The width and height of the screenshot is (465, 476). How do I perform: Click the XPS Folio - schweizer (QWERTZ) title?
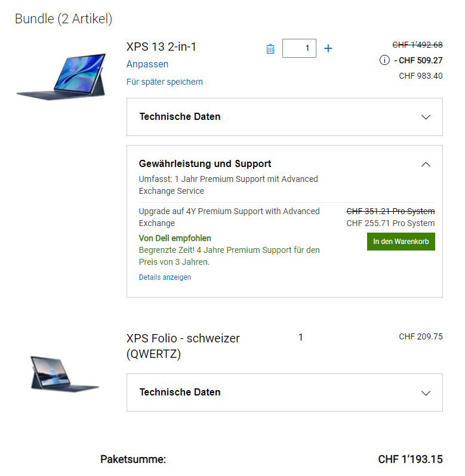183,346
